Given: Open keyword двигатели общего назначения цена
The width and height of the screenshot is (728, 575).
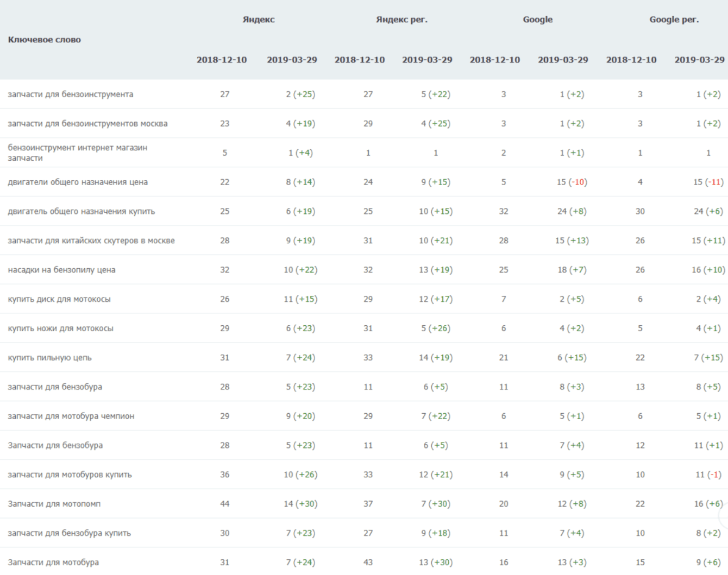Looking at the screenshot, I should point(78,182).
